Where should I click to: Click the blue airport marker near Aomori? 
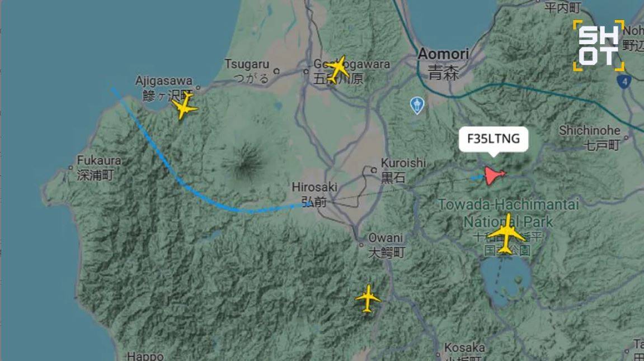(417, 106)
